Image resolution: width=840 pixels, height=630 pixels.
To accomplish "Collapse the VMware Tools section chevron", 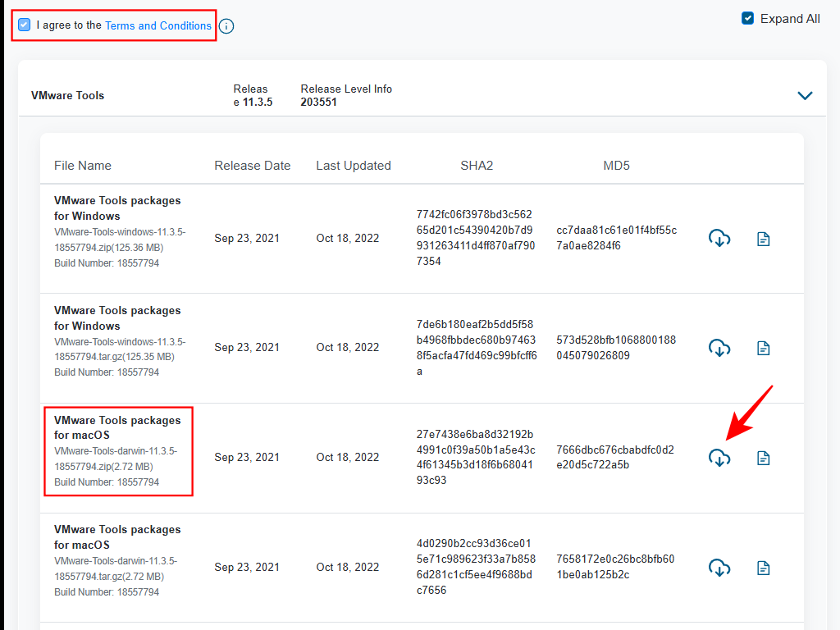I will (805, 95).
